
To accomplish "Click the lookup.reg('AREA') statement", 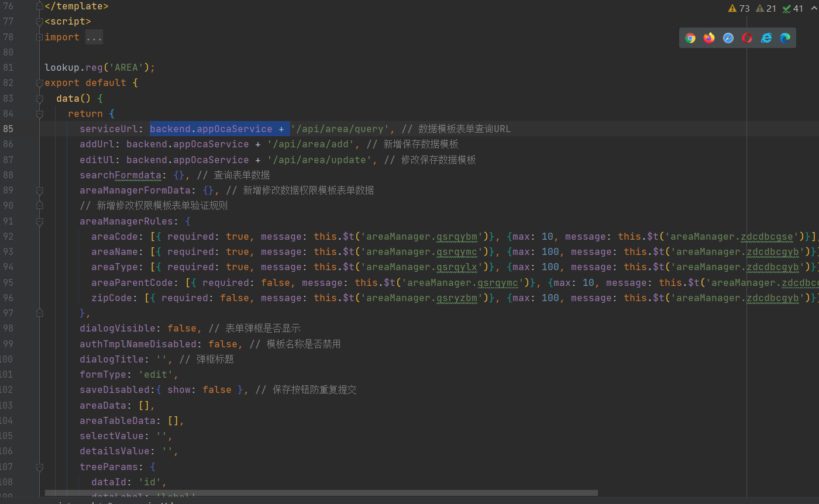I will [100, 67].
